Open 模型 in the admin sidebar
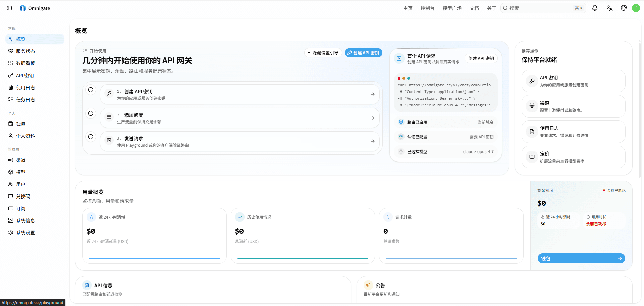Image resolution: width=644 pixels, height=306 pixels. click(35, 172)
